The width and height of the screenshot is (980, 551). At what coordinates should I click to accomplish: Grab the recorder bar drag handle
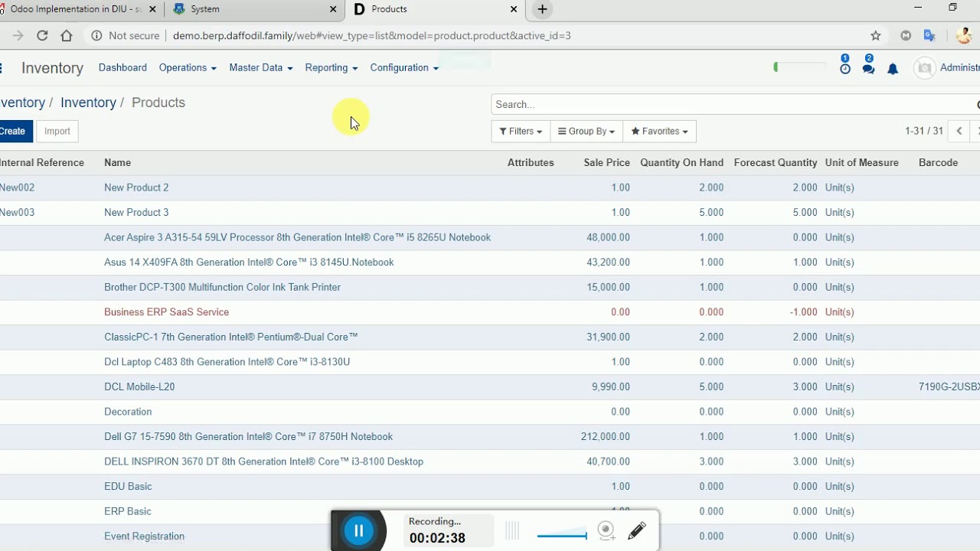click(512, 530)
